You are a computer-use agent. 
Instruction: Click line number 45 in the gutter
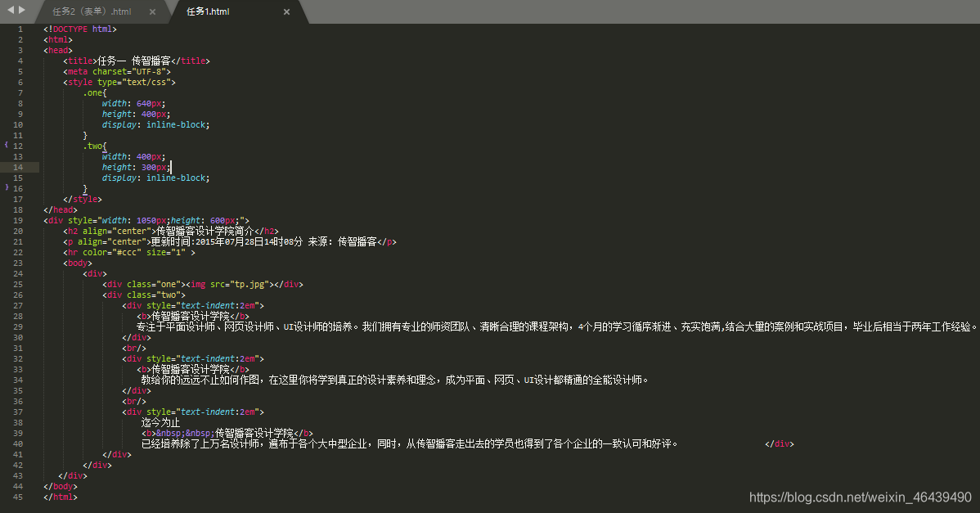pyautogui.click(x=17, y=497)
